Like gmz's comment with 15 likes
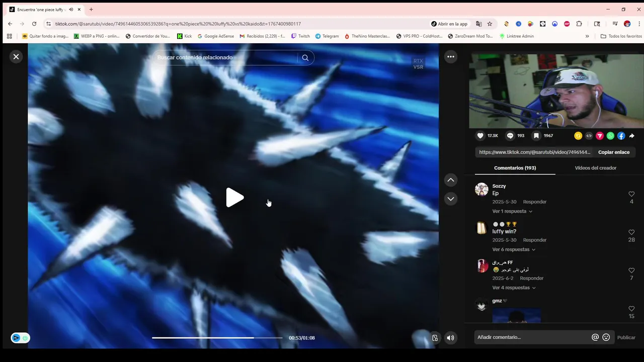This screenshot has width=644, height=362. click(x=631, y=309)
